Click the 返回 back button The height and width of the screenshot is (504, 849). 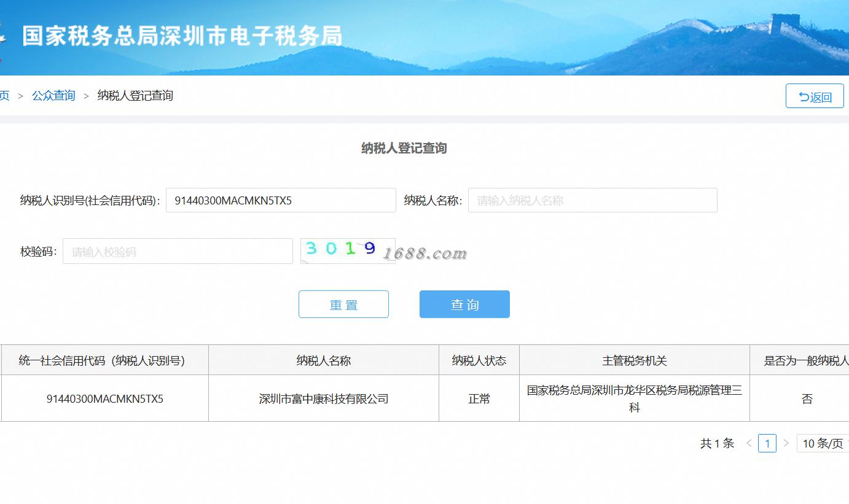[x=815, y=96]
